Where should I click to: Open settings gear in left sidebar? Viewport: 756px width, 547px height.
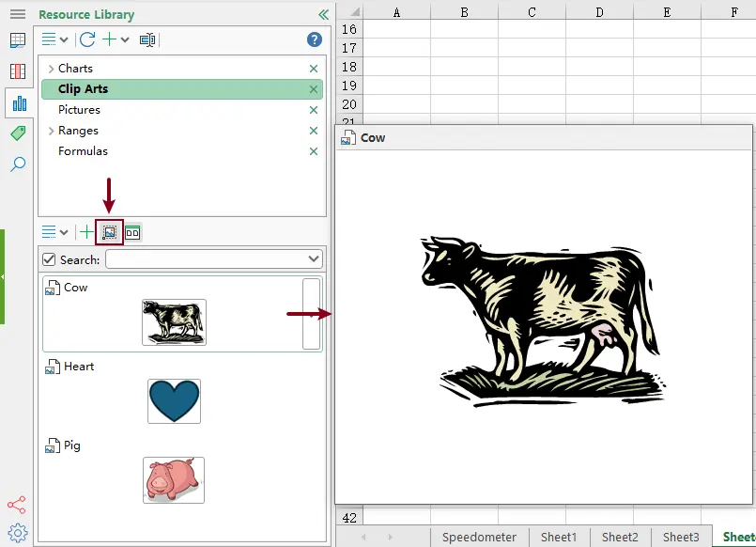[x=17, y=532]
